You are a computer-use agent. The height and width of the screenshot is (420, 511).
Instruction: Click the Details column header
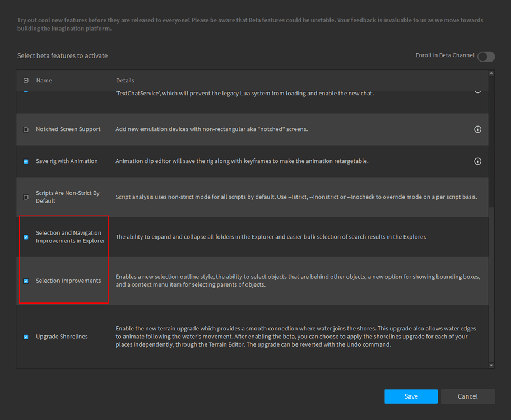point(125,80)
